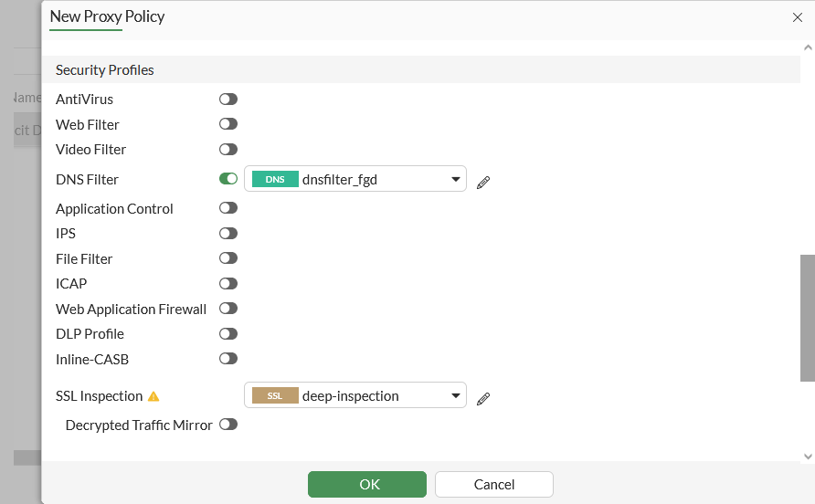Viewport: 815px width, 504px height.
Task: Toggle Web Application Firewall on
Action: coord(228,309)
